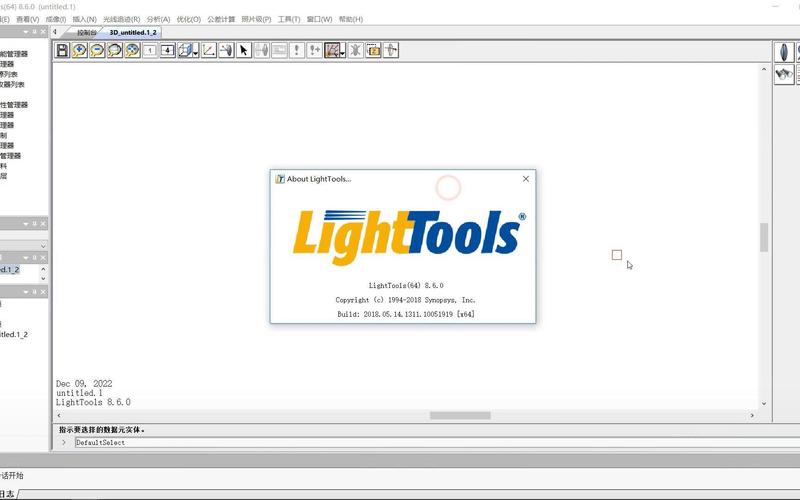Click the About LightTools dialog title icon
Image resolution: width=800 pixels, height=500 pixels.
(280, 179)
